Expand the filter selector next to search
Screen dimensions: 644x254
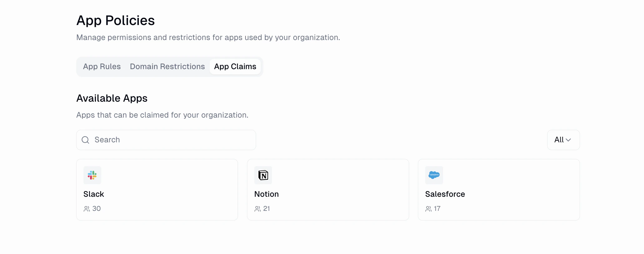coord(563,140)
